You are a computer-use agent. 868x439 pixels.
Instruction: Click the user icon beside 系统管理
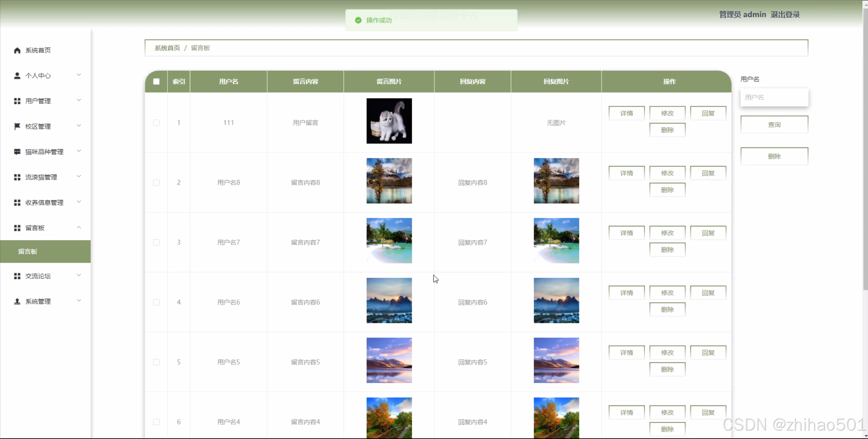pyautogui.click(x=17, y=301)
